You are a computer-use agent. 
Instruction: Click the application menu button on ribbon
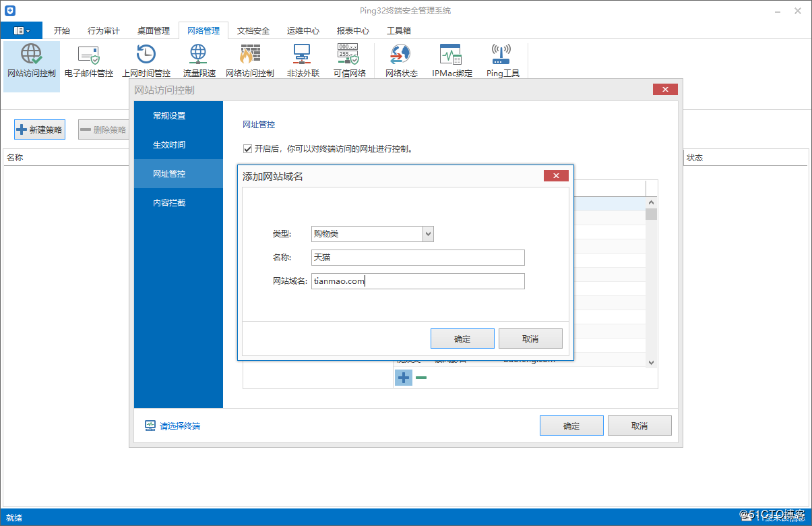[22, 30]
